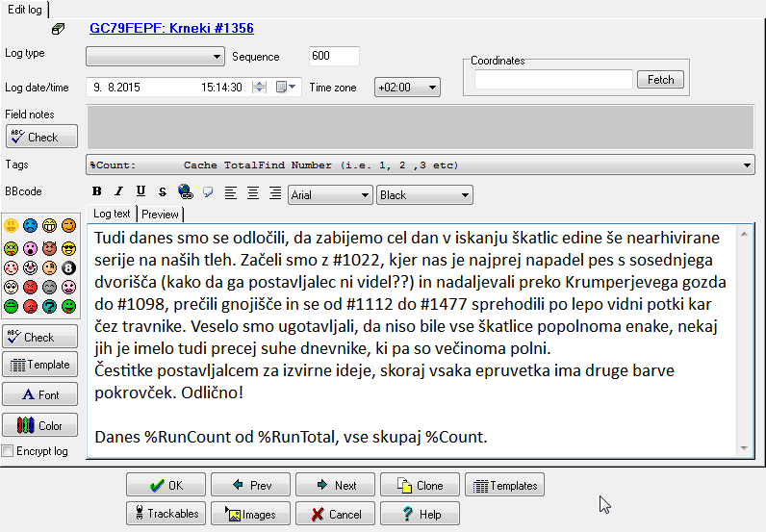Open the log date calendar picker
Viewport: 766px width, 532px height.
(286, 88)
